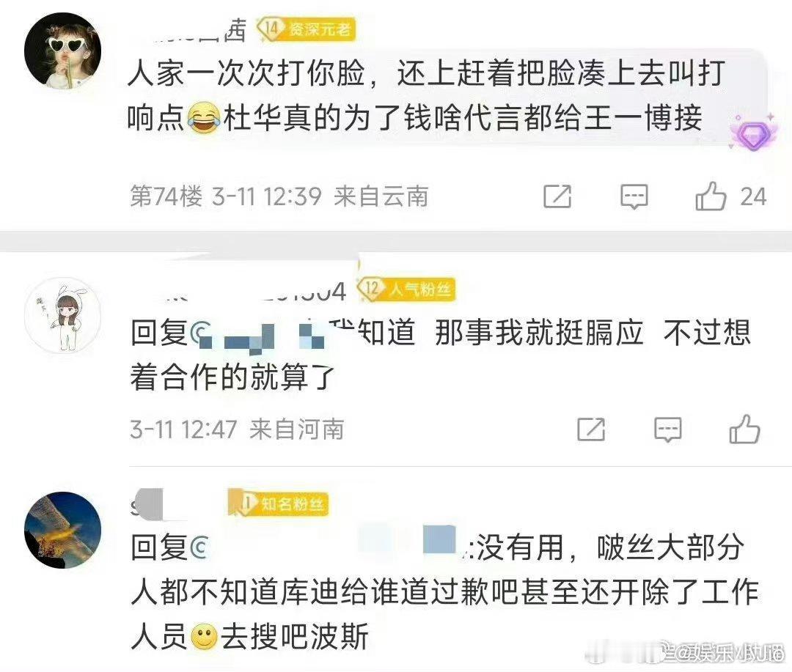Tap the 人气粉丝 level 12 badge

tap(407, 289)
